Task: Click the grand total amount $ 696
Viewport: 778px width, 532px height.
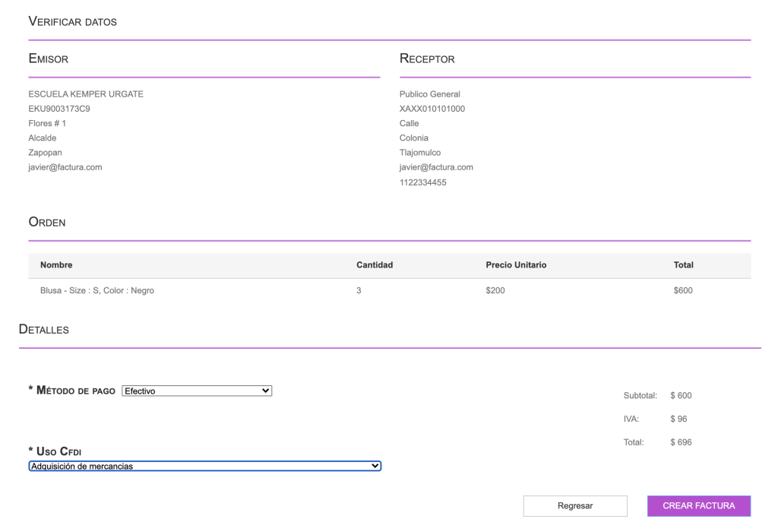Action: coord(681,442)
